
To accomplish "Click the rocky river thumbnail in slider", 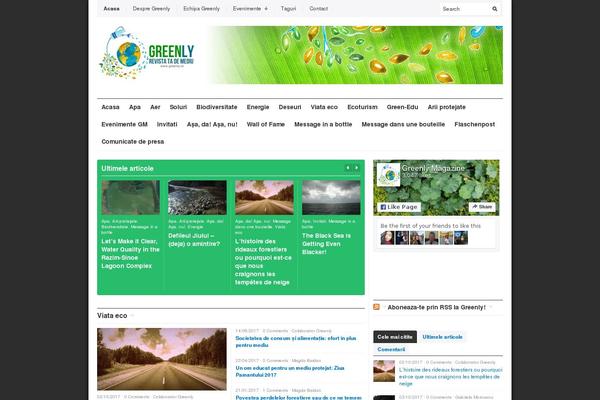I will [x=197, y=198].
